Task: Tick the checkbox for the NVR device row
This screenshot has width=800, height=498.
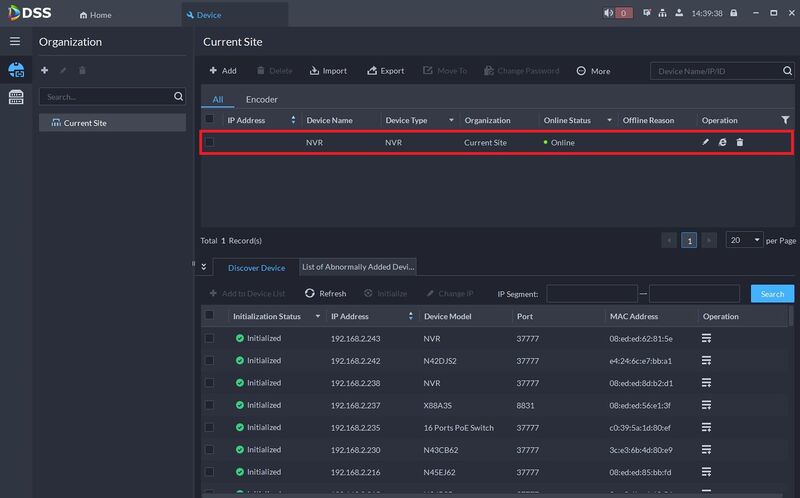Action: (x=210, y=143)
